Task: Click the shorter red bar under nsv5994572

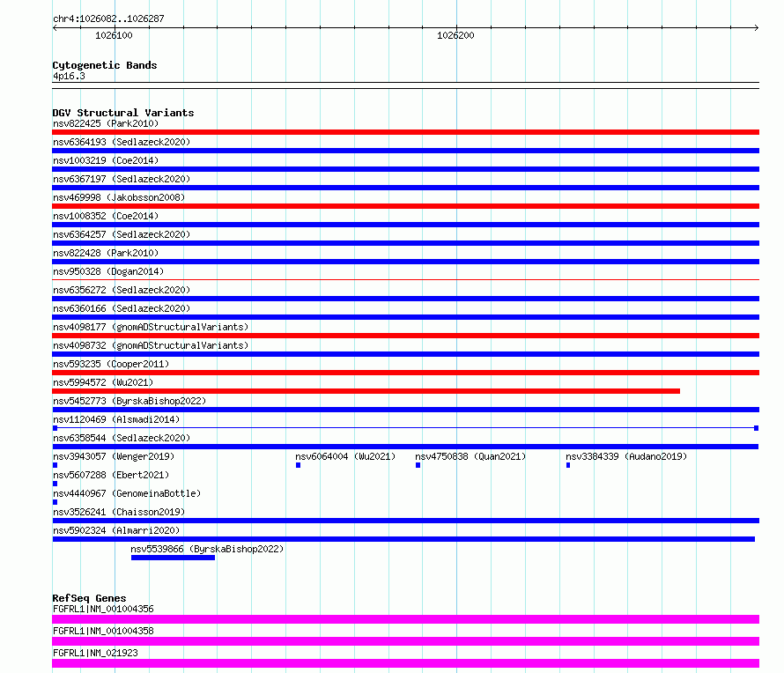Action: click(x=366, y=391)
